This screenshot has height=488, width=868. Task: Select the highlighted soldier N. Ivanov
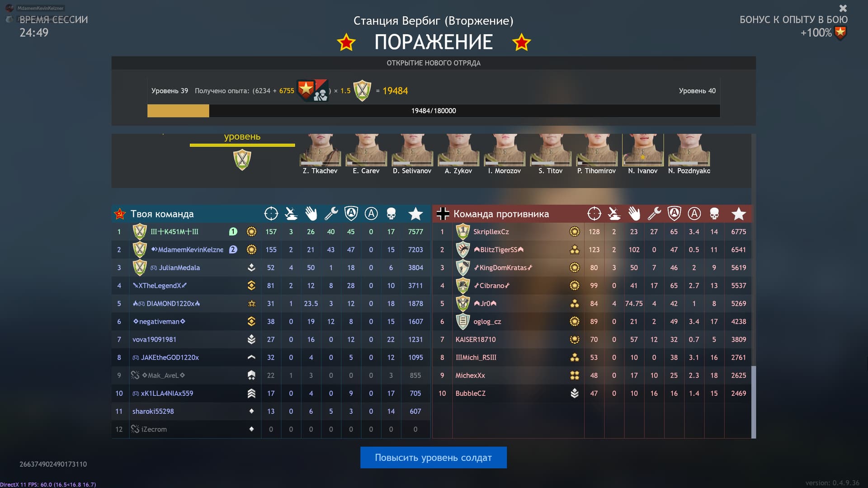pos(642,149)
